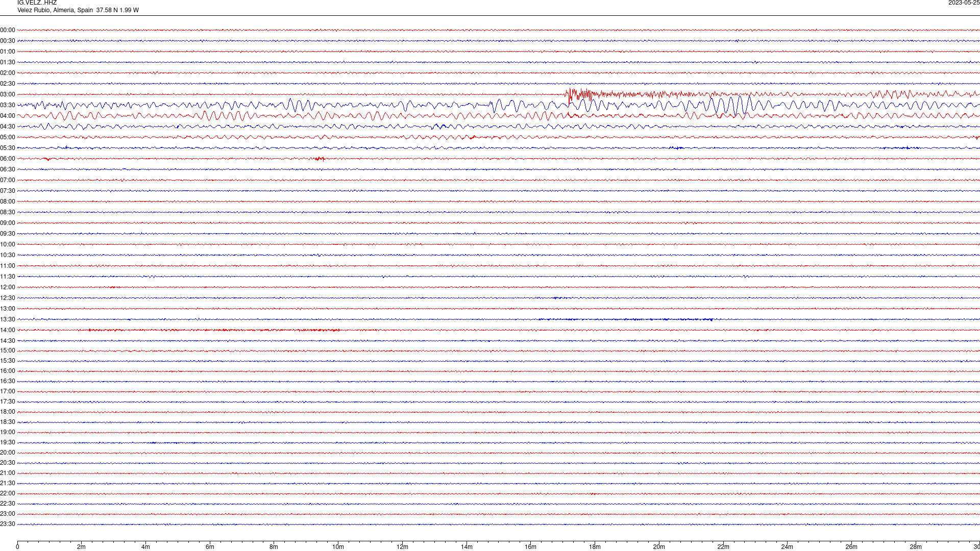The height and width of the screenshot is (551, 980).
Task: Click the 8m tick on time axis
Action: [x=274, y=547]
